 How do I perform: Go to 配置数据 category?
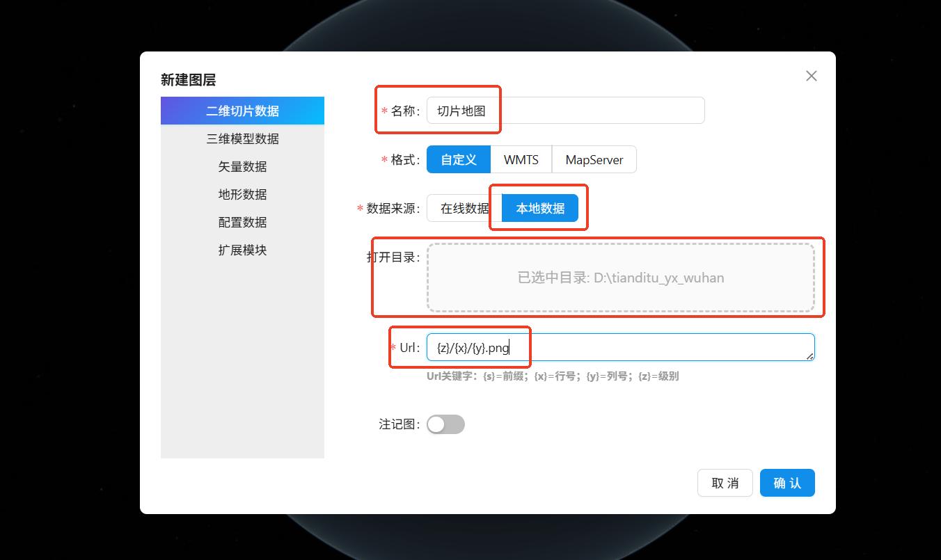coord(242,222)
